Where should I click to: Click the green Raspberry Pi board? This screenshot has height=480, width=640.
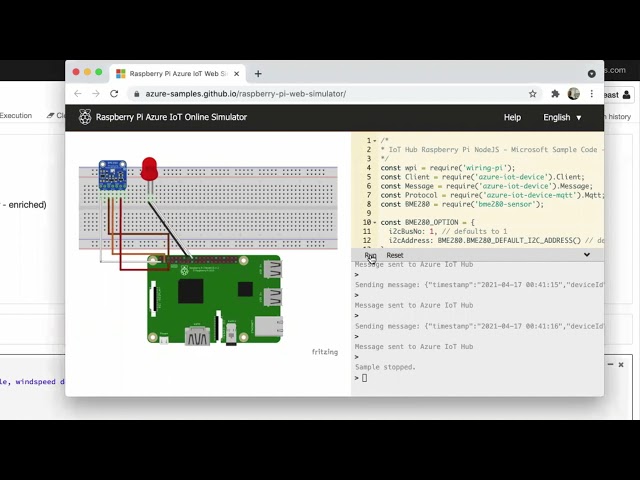[214, 299]
